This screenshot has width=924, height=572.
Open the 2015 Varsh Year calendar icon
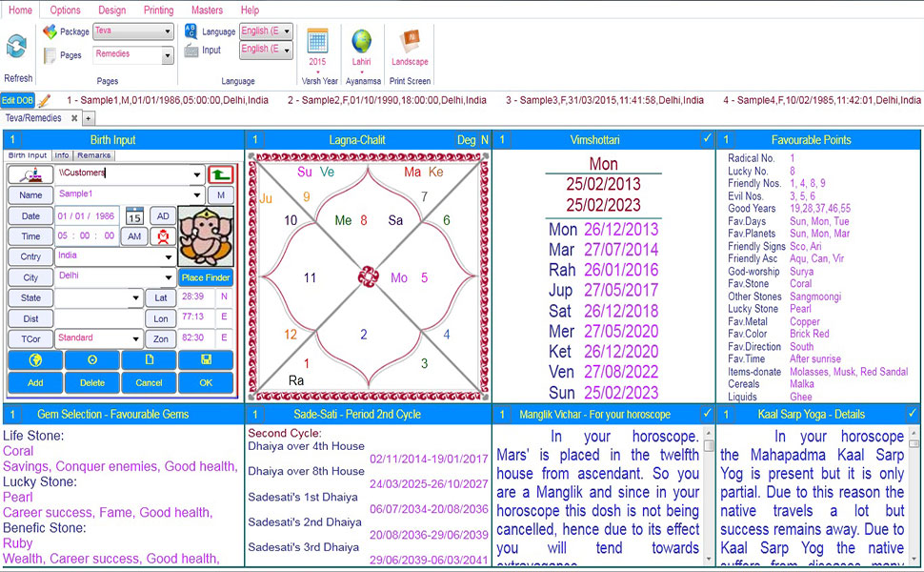pyautogui.click(x=317, y=41)
